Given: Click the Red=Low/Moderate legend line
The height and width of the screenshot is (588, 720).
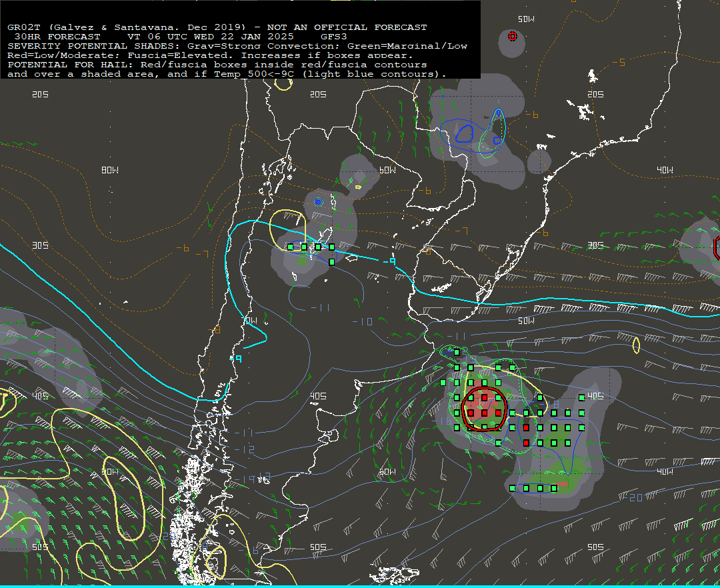Looking at the screenshot, I should pyautogui.click(x=210, y=55).
